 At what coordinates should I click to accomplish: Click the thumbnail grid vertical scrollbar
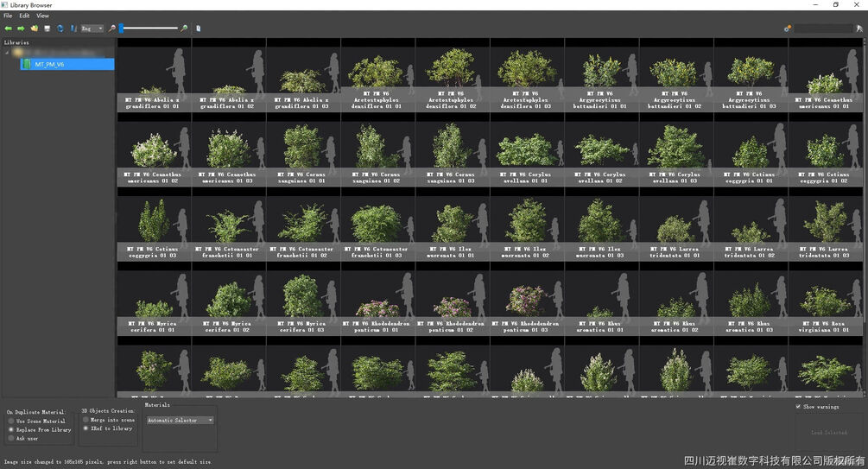[x=865, y=218]
